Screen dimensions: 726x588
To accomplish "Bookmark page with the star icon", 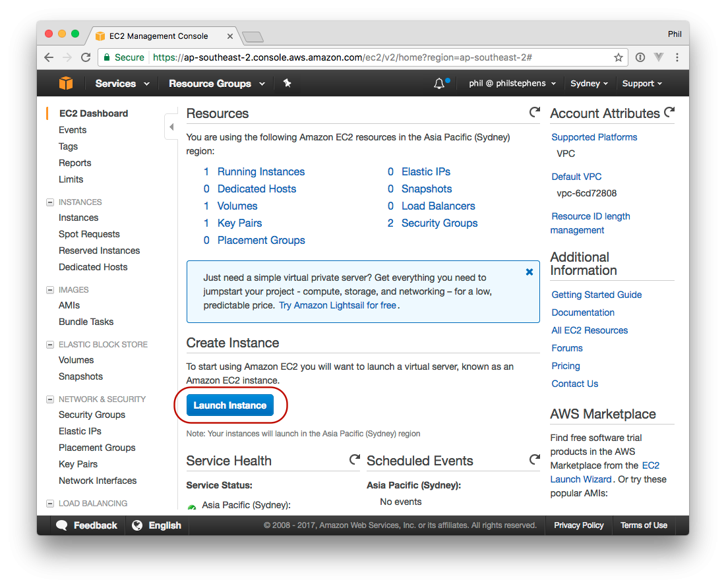I will click(619, 57).
